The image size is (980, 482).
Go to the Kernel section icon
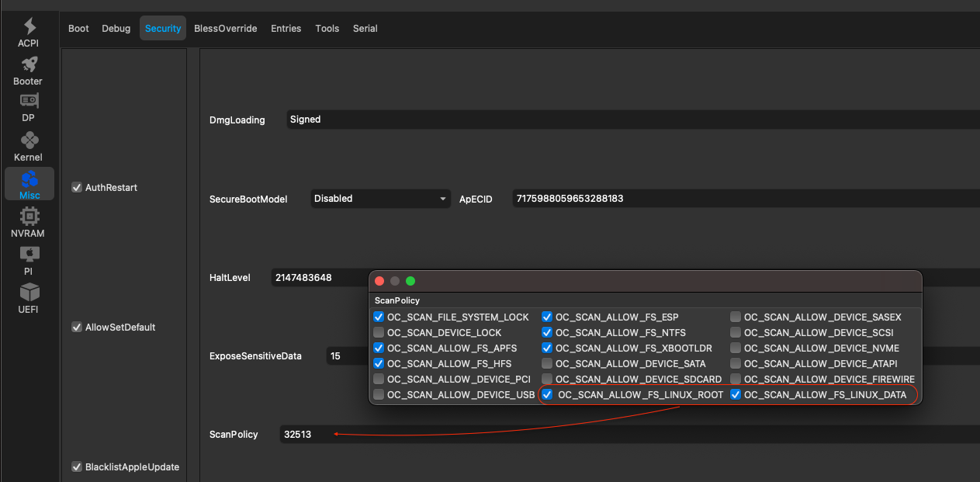coord(29,140)
